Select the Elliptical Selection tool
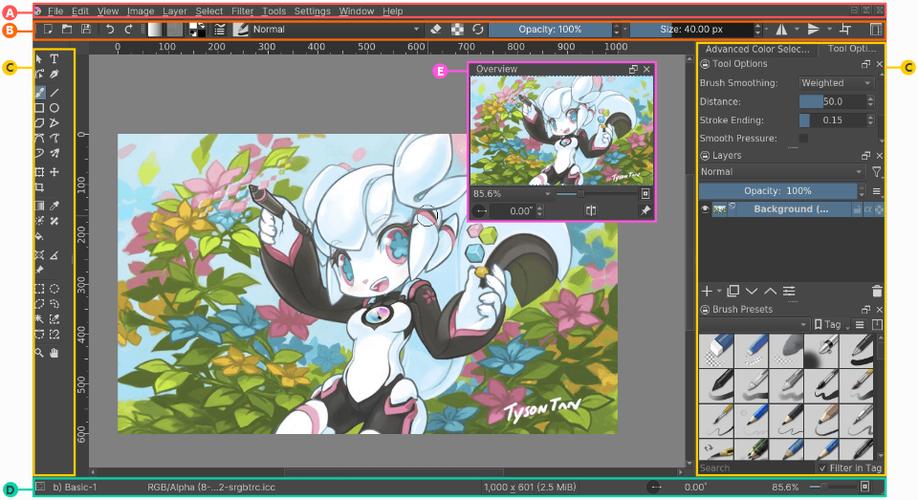The image size is (918, 500). (x=54, y=289)
